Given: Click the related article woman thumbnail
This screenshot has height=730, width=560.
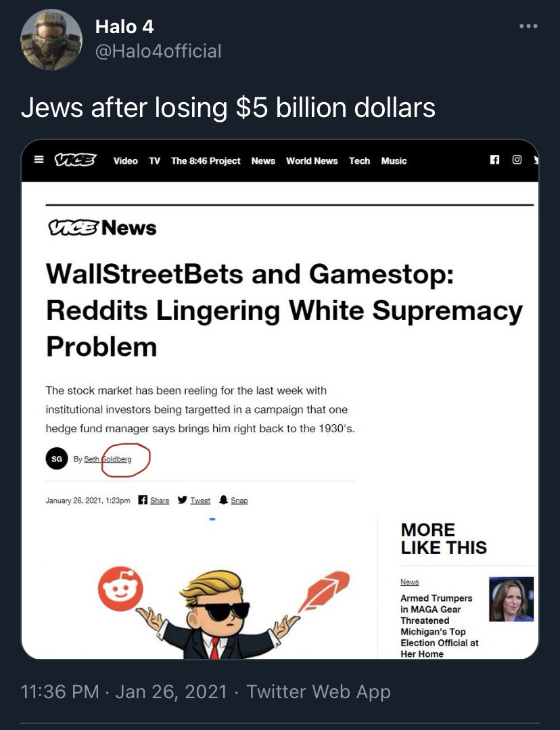Looking at the screenshot, I should [x=511, y=599].
